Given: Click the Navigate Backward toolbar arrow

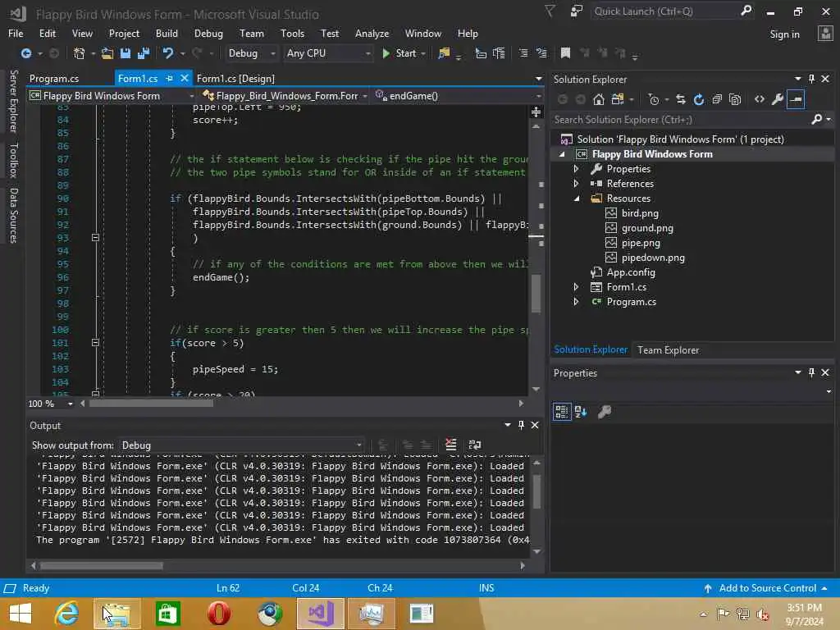Looking at the screenshot, I should 25,53.
